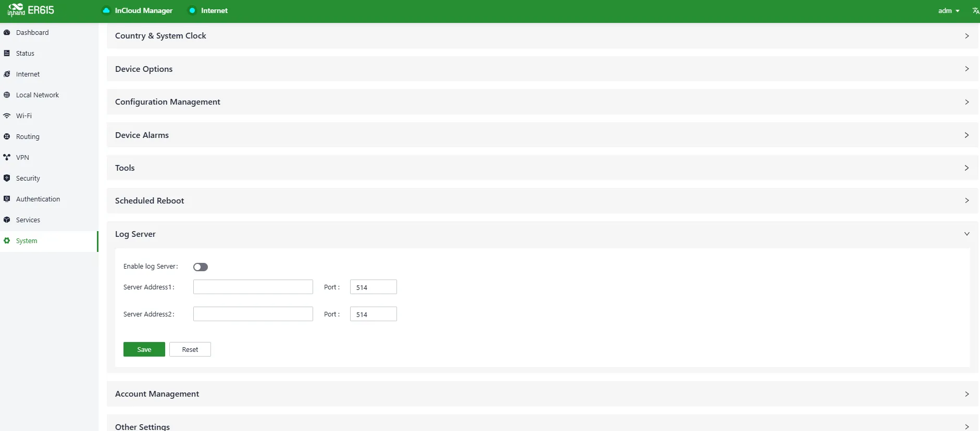The image size is (980, 431).
Task: Click the InCloud Manager cloud status icon
Action: tap(106, 10)
